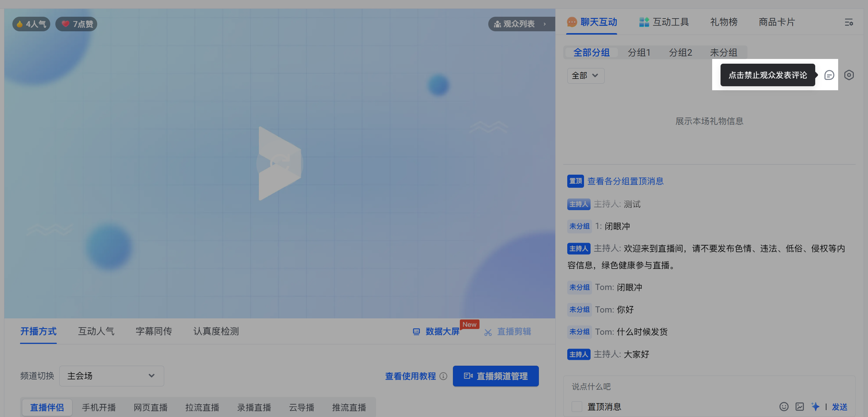Select the 手机开播 streaming method
This screenshot has width=868, height=417.
[99, 407]
